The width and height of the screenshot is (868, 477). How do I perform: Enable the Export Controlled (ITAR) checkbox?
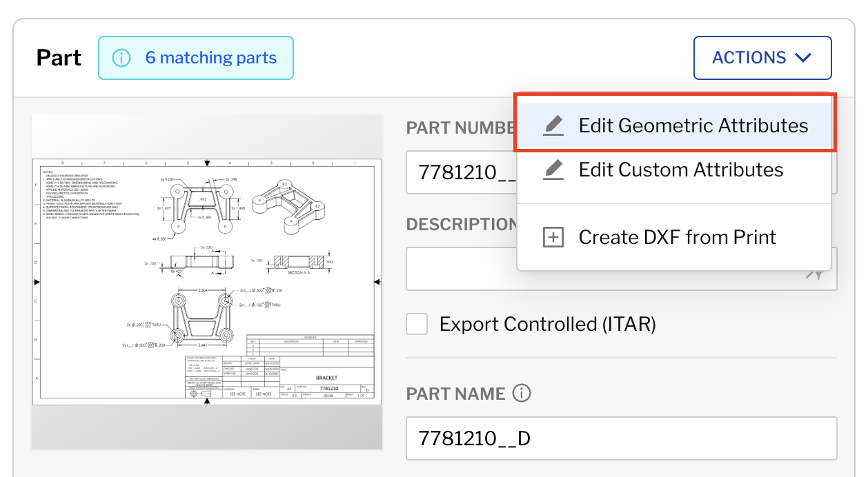point(417,324)
